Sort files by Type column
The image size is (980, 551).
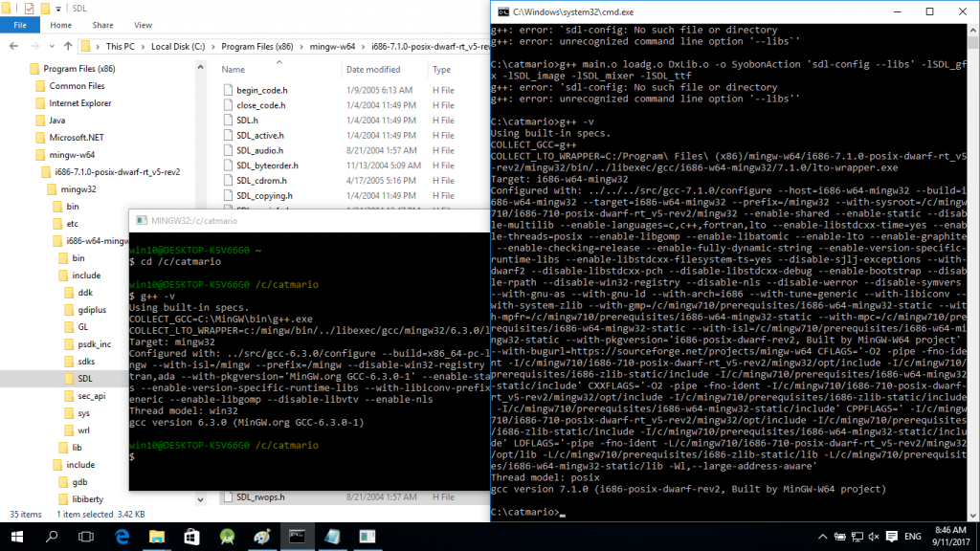441,69
